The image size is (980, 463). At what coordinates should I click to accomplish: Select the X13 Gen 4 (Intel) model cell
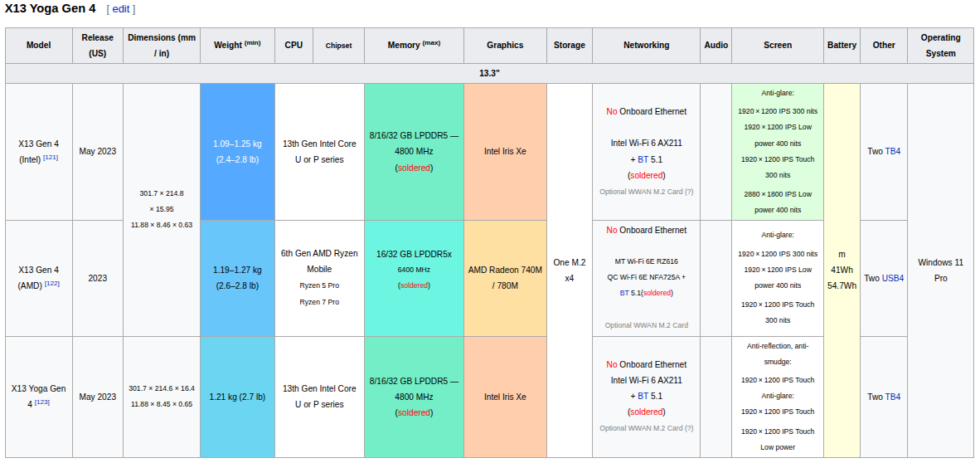coord(39,151)
